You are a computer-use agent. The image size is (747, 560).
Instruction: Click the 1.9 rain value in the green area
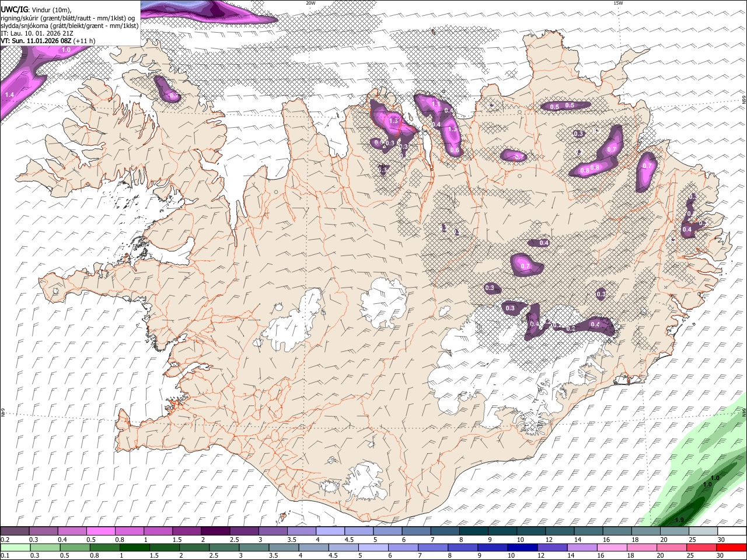[x=679, y=520]
